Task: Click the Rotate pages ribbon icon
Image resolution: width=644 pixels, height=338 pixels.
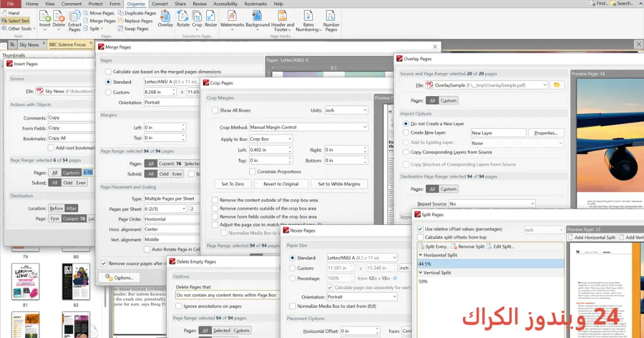Action: pyautogui.click(x=183, y=19)
